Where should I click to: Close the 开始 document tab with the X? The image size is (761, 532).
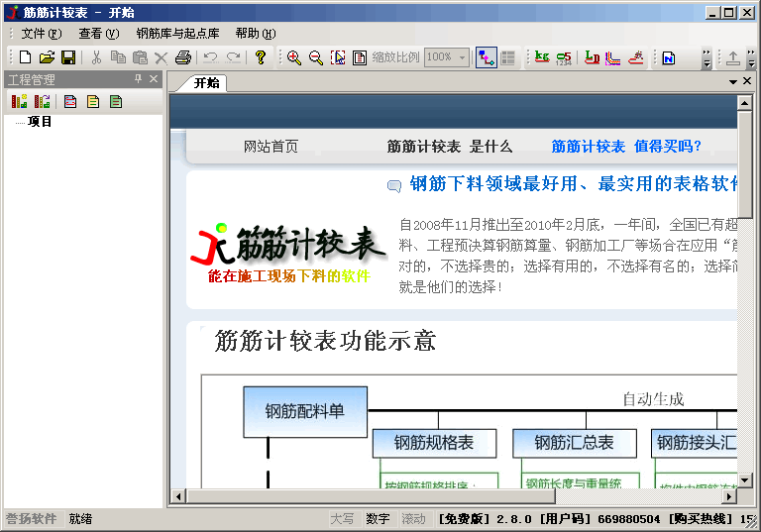point(747,80)
